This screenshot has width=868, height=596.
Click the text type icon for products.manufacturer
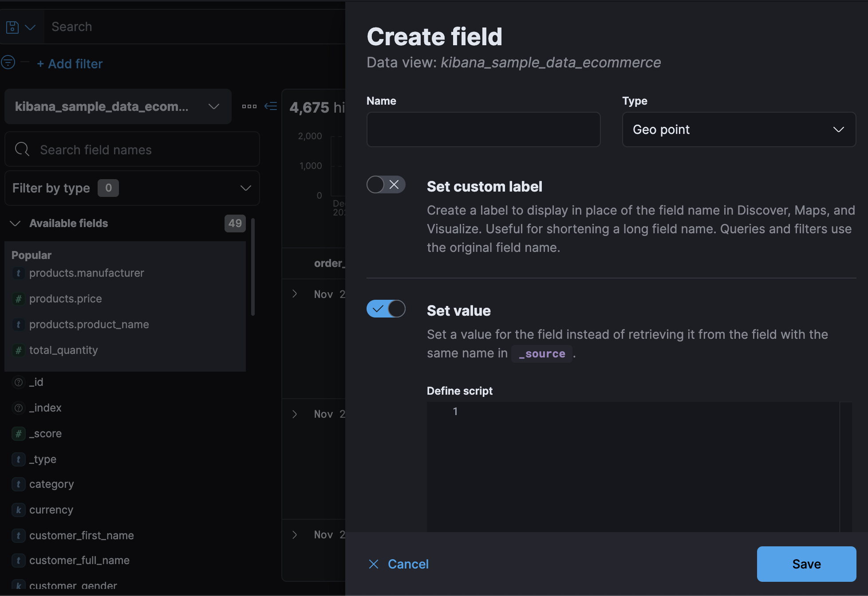[x=18, y=273]
